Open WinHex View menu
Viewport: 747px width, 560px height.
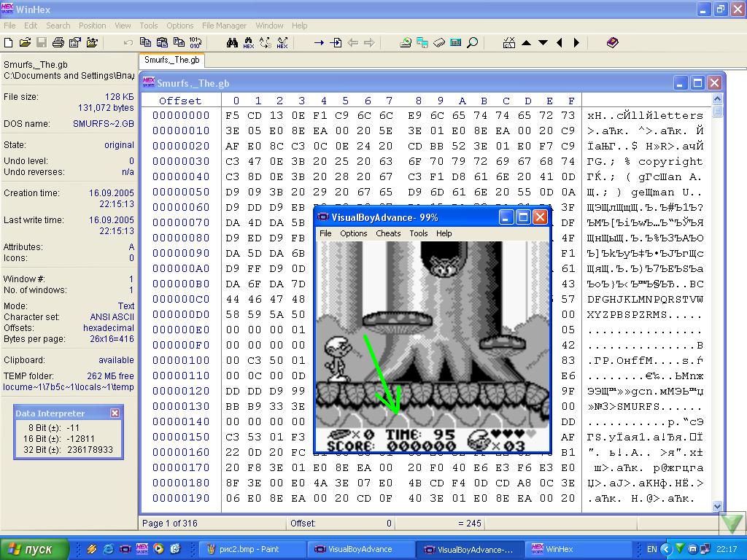coord(123,26)
